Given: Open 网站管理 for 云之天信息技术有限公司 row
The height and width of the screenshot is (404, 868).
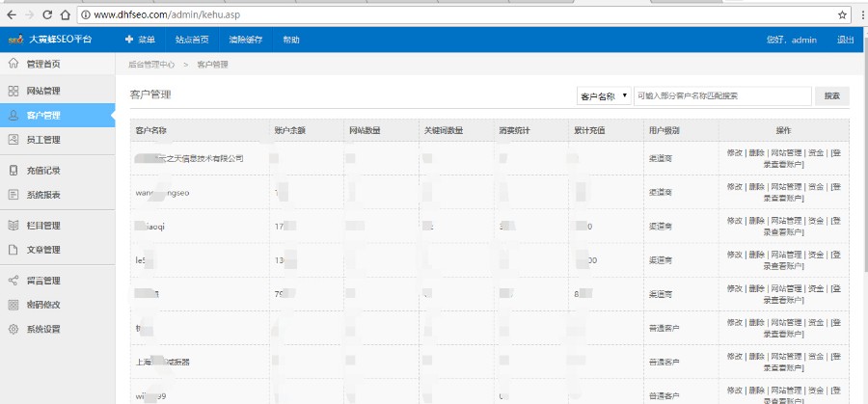Looking at the screenshot, I should [786, 153].
